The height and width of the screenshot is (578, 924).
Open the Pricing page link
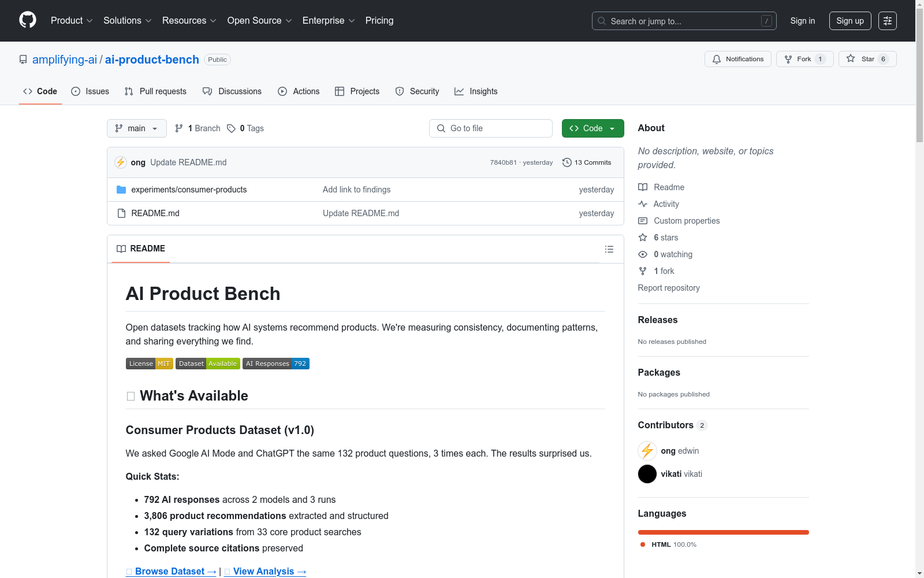(379, 21)
